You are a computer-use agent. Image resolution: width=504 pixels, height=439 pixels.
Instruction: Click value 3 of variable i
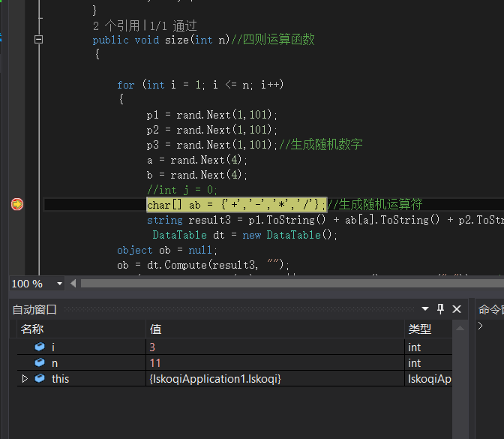pyautogui.click(x=152, y=347)
